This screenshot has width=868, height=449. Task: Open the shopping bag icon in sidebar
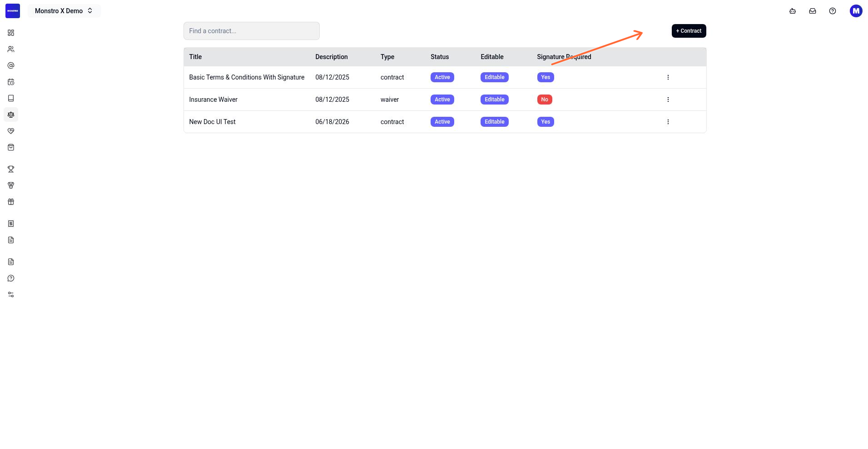pyautogui.click(x=11, y=147)
